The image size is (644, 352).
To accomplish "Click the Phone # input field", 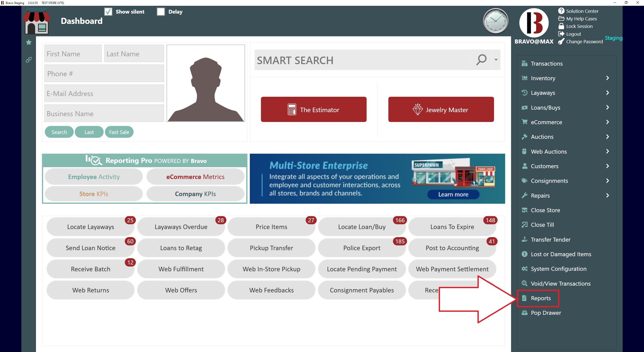I will click(x=104, y=73).
